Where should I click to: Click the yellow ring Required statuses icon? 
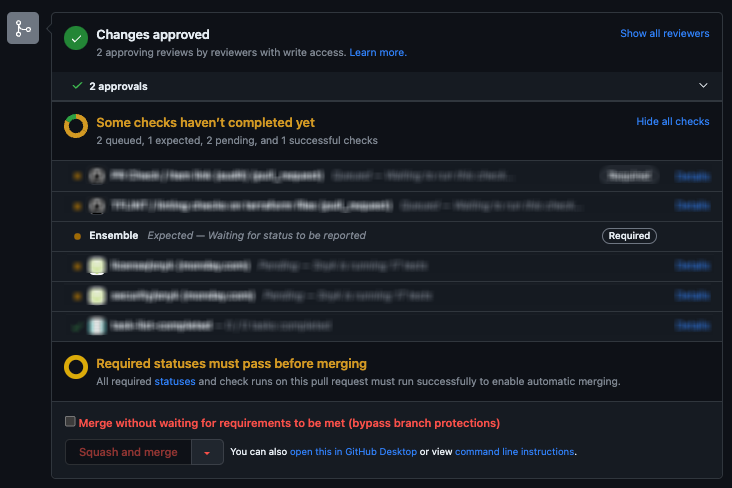click(76, 367)
